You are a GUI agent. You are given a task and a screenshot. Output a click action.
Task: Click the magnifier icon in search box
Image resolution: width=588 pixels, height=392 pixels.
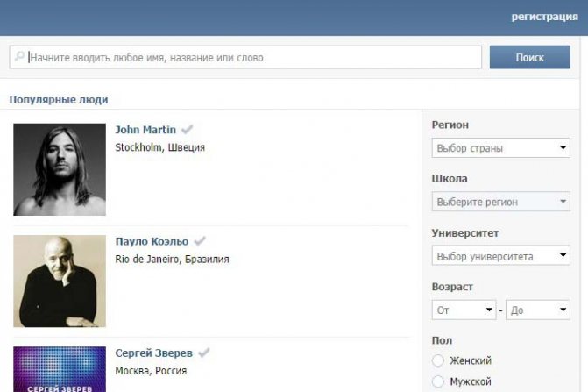[x=19, y=56]
